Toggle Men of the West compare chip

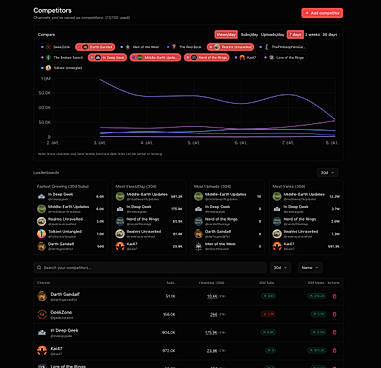click(140, 47)
